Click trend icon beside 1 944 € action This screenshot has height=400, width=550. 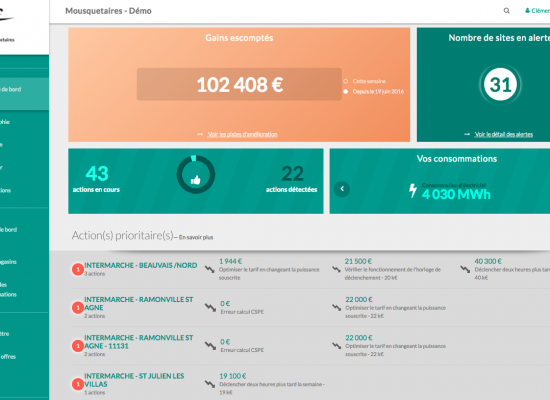[210, 269]
